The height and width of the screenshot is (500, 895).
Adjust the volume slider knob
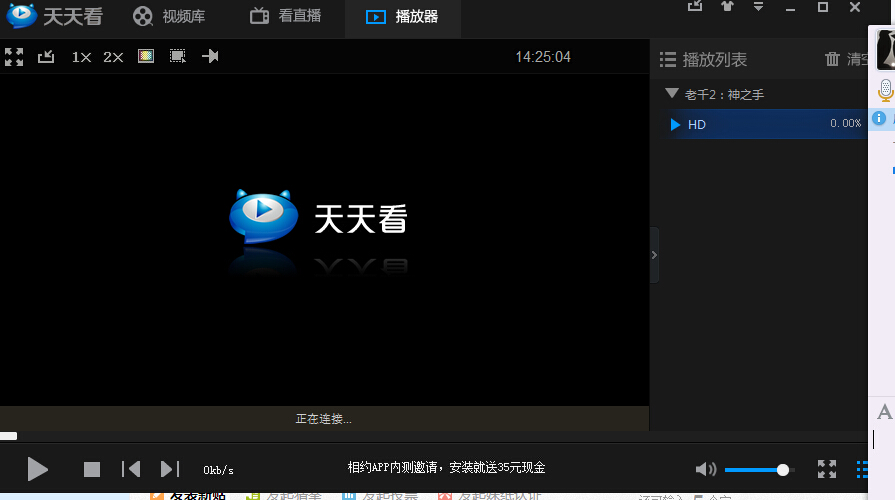(783, 470)
